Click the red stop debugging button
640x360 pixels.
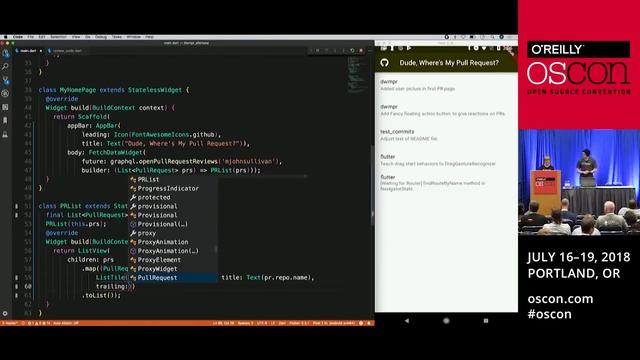pyautogui.click(x=361, y=51)
